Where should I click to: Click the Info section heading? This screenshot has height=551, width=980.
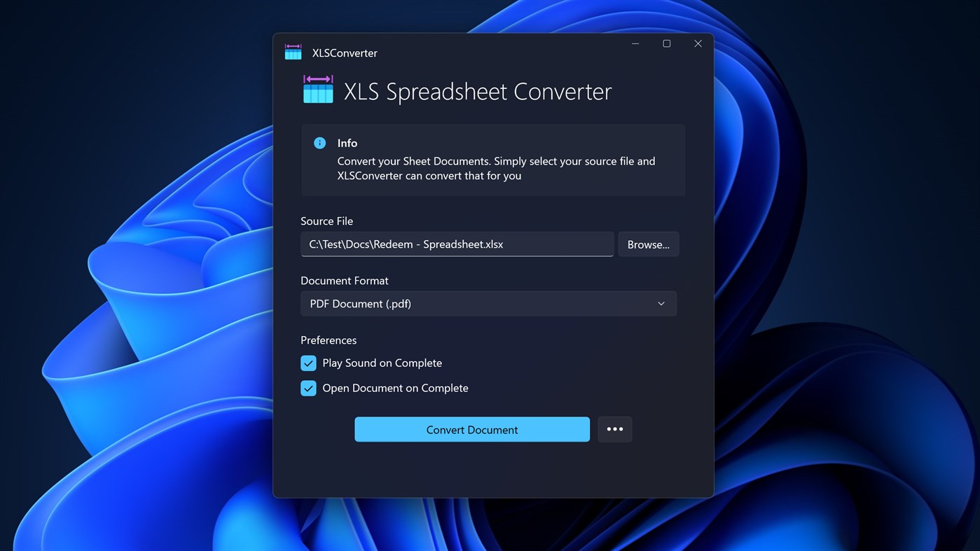(x=347, y=143)
